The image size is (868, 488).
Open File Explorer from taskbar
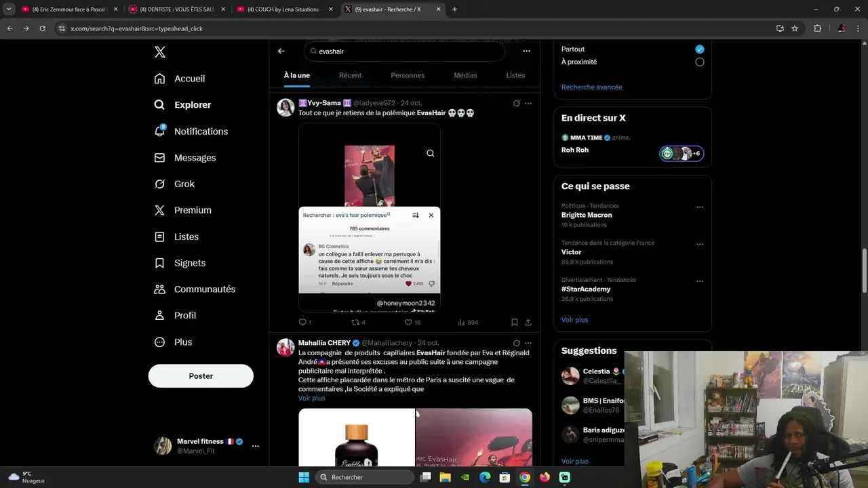[x=445, y=477]
